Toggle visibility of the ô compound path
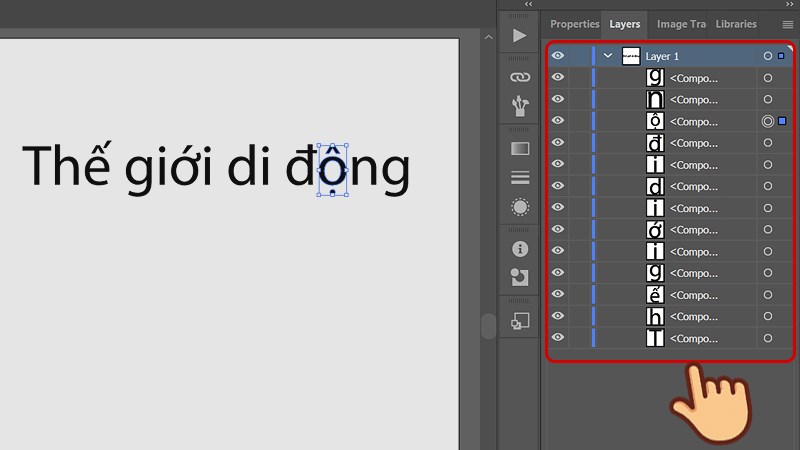The image size is (800, 450). pyautogui.click(x=558, y=120)
